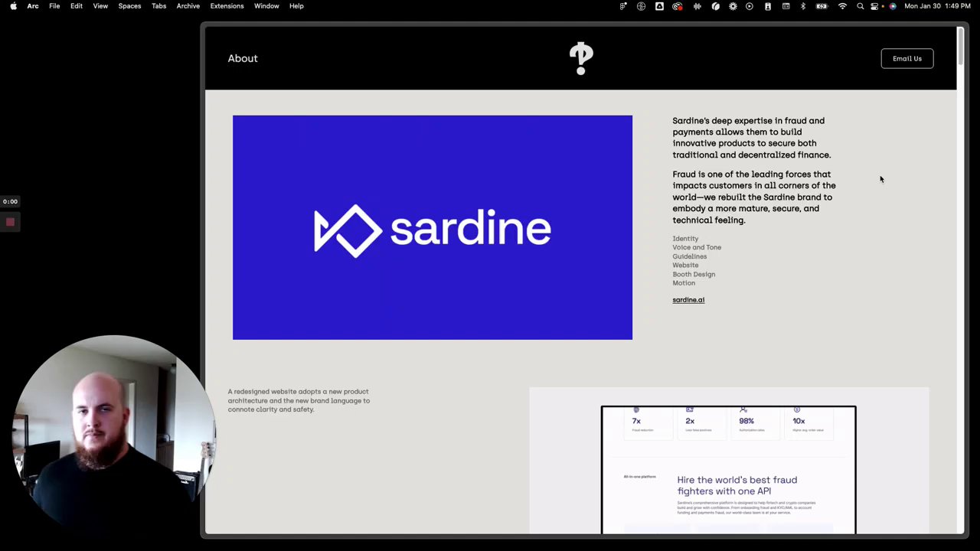Open Wi-Fi menu

pos(842,6)
